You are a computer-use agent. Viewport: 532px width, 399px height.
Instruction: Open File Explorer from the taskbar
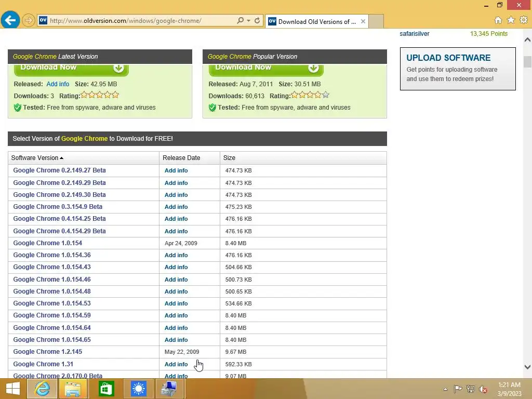pyautogui.click(x=73, y=389)
